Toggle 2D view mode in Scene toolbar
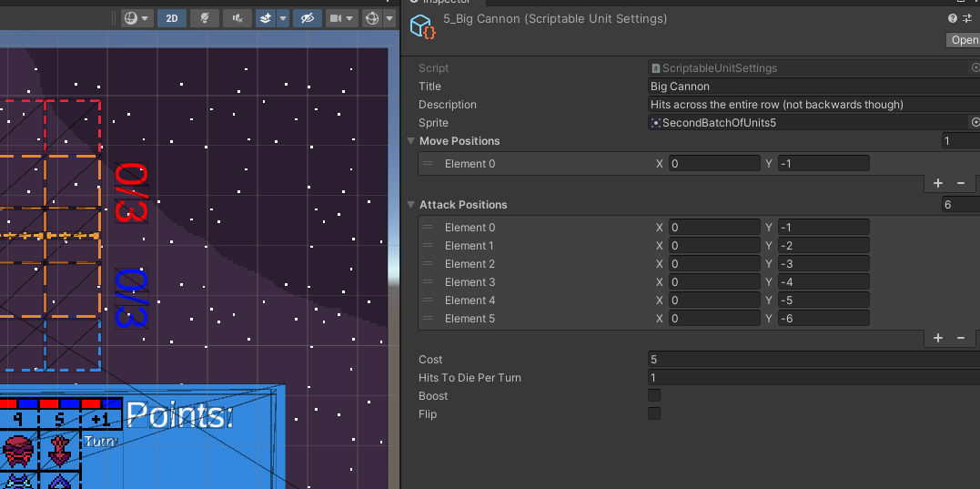This screenshot has height=489, width=980. (172, 18)
